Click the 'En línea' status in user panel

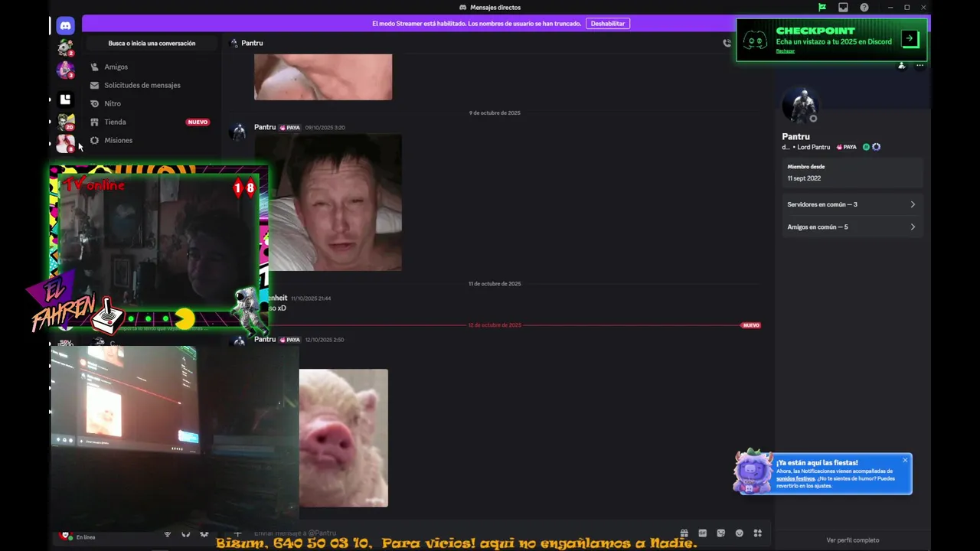coord(86,537)
